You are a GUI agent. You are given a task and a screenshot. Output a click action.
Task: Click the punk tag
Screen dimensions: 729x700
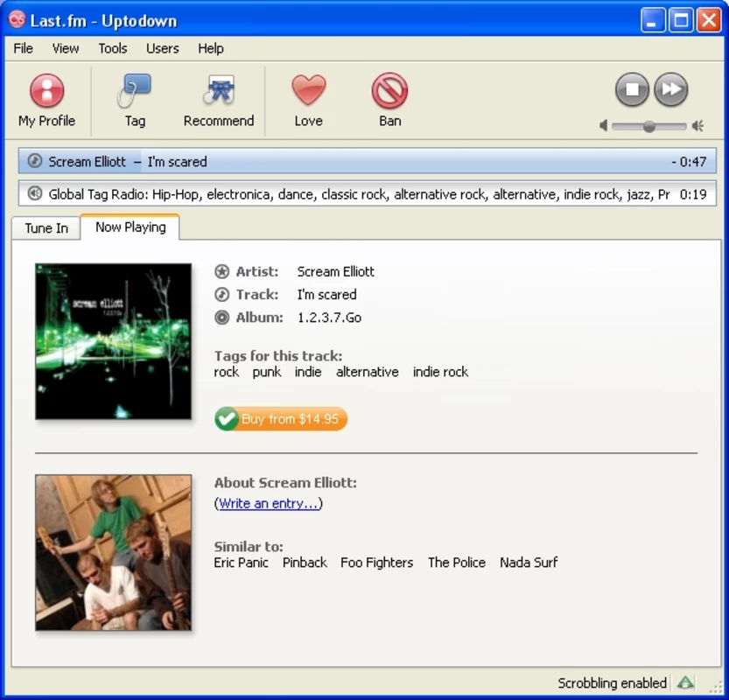pos(267,372)
